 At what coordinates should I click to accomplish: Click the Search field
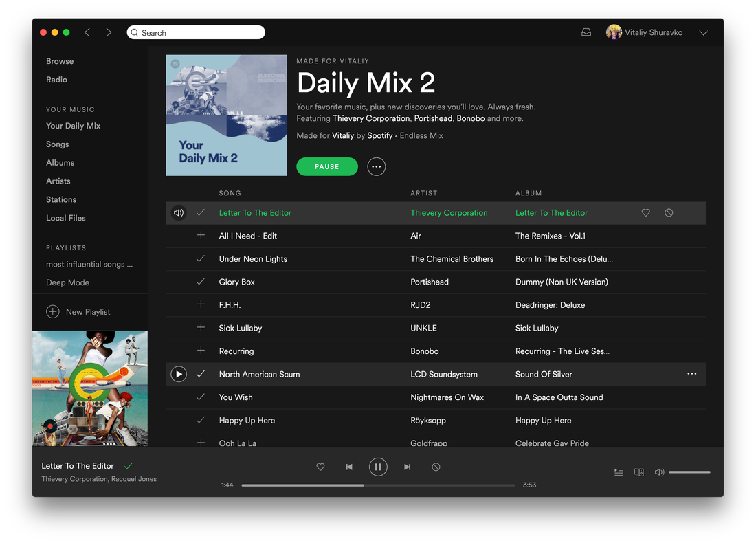(196, 32)
